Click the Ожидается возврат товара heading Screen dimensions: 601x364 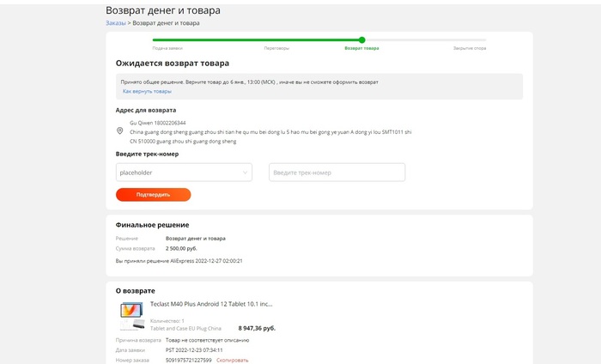click(173, 64)
